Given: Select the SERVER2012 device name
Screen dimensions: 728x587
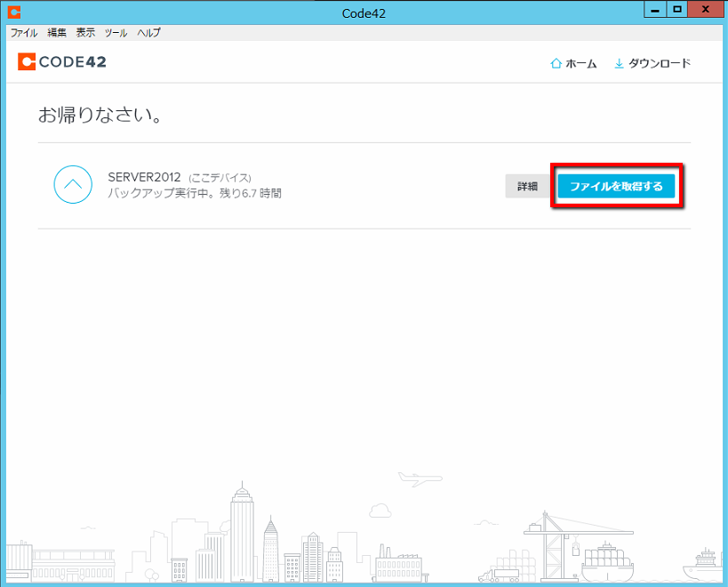Looking at the screenshot, I should click(x=144, y=177).
